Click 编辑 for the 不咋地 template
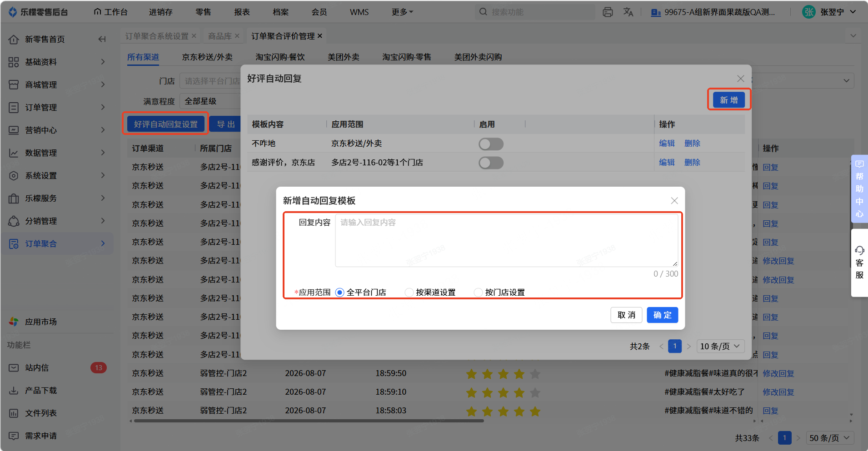This screenshot has height=451, width=868. [x=667, y=144]
